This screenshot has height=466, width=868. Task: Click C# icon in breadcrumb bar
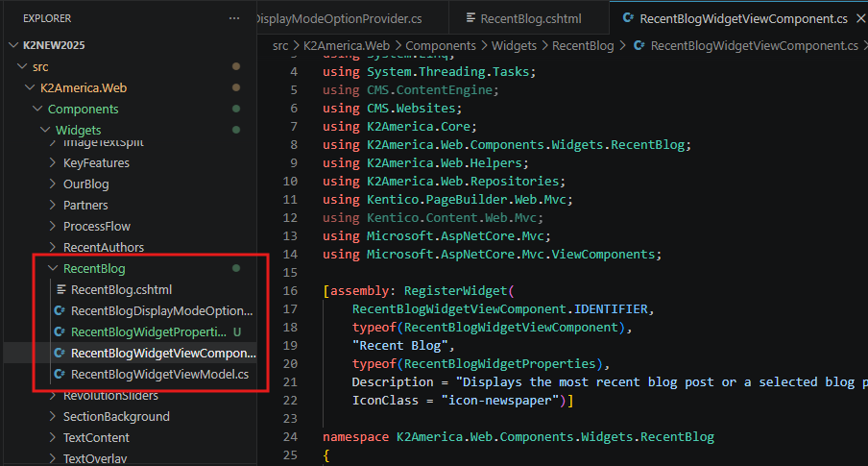coord(639,45)
